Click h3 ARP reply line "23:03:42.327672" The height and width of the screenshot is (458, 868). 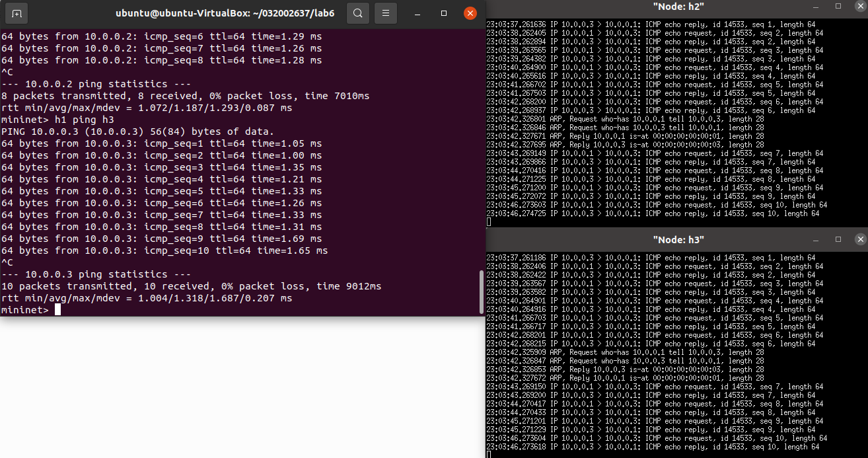(626, 378)
